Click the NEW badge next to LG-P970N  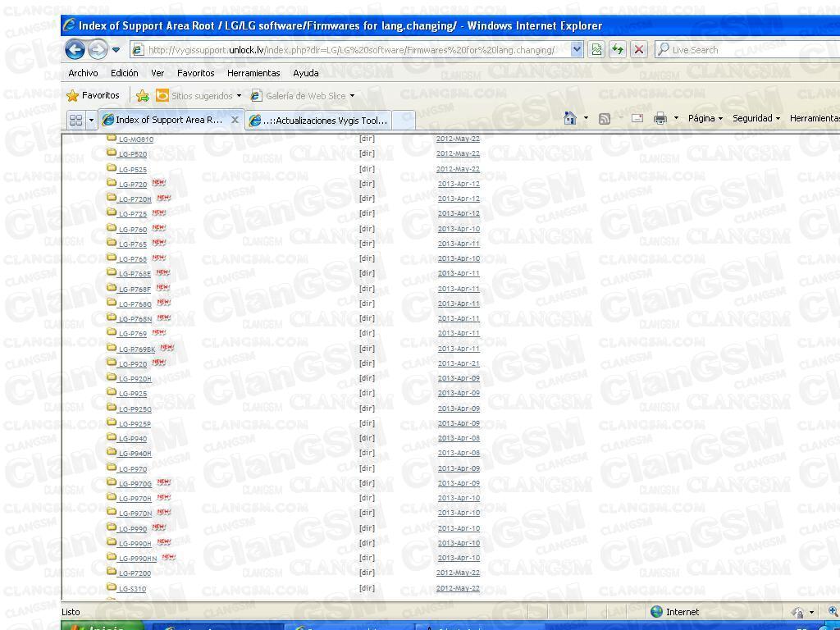coord(164,512)
